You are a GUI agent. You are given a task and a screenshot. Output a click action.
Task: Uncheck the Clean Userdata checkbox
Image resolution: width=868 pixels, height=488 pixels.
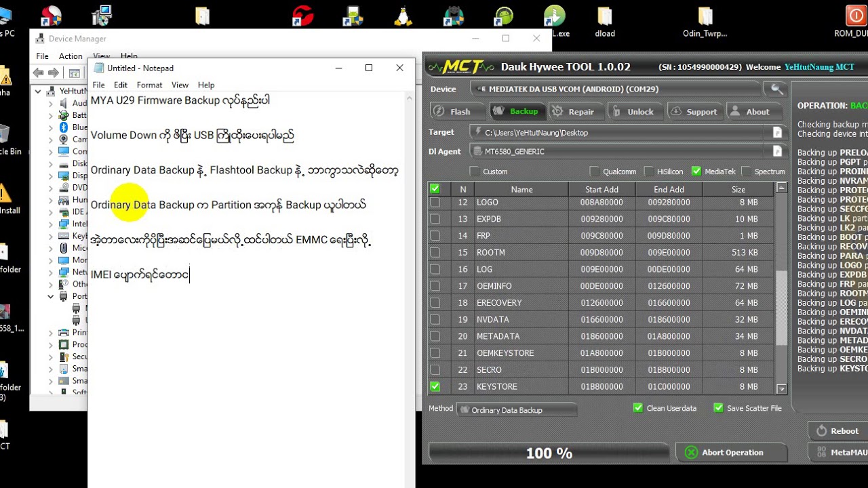tap(637, 408)
